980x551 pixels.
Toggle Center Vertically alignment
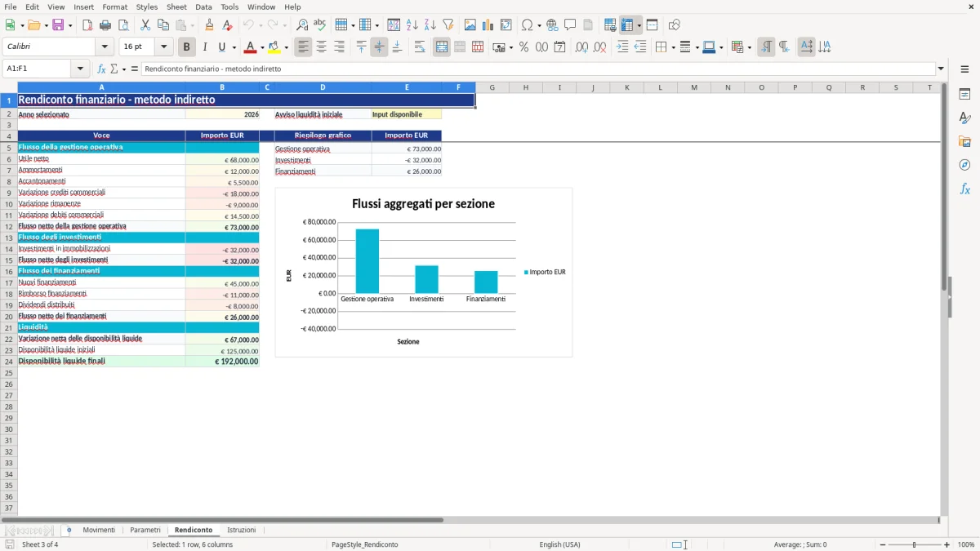(379, 47)
